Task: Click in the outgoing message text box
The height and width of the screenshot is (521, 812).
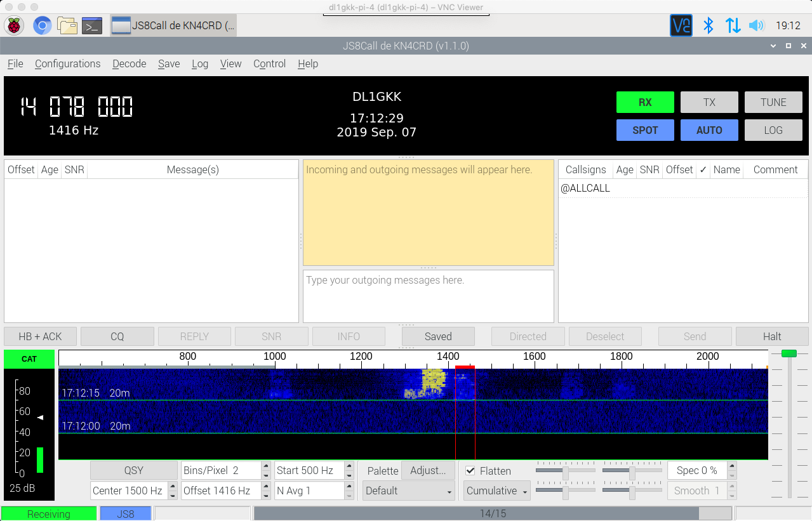Action: coord(429,296)
